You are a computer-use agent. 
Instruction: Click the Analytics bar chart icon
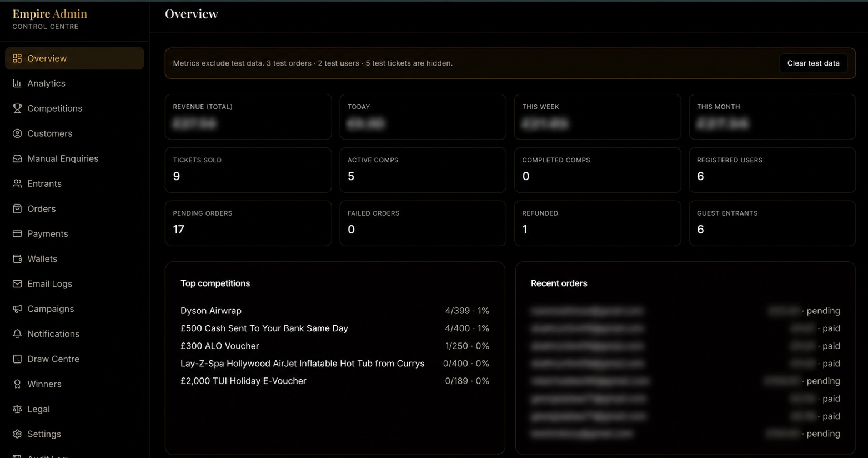pyautogui.click(x=17, y=83)
